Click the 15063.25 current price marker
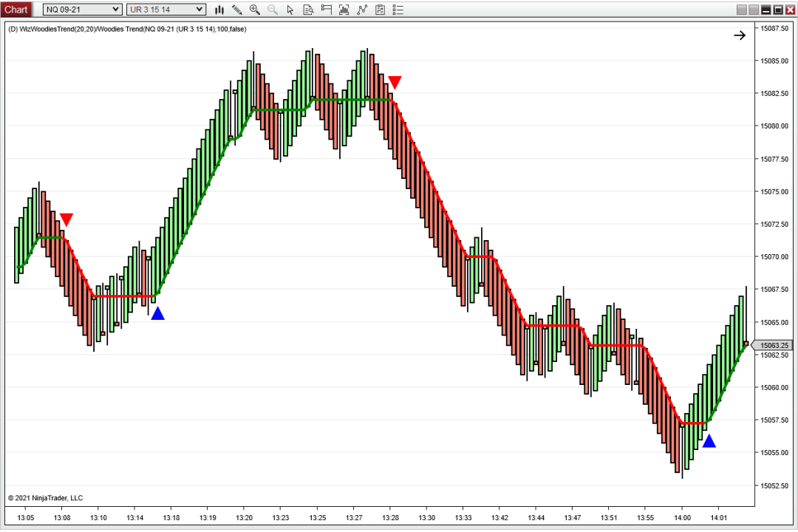Image resolution: width=798 pixels, height=532 pixels. [774, 345]
